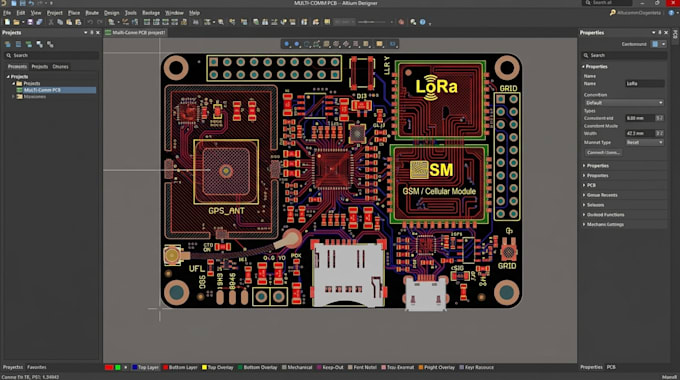The height and width of the screenshot is (380, 680).
Task: Toggle the lock icon next to Constraint field
Action: pyautogui.click(x=659, y=118)
